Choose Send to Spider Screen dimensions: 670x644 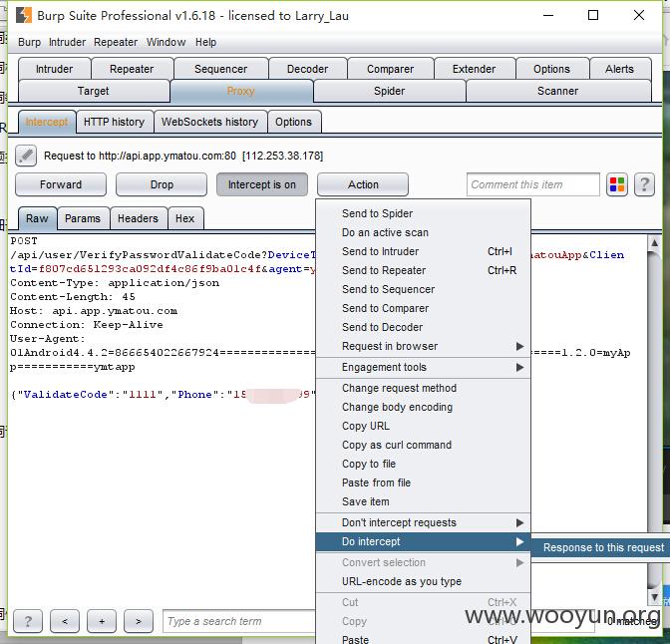point(423,213)
